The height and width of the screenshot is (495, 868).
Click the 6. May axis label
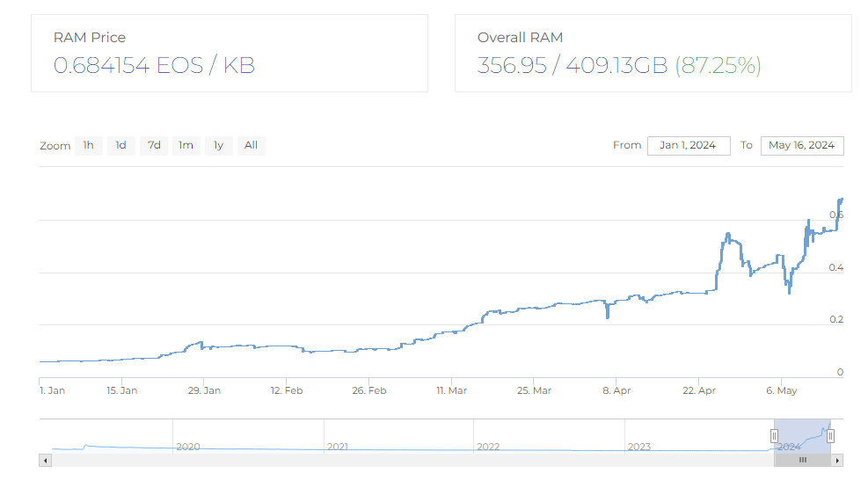pyautogui.click(x=782, y=390)
